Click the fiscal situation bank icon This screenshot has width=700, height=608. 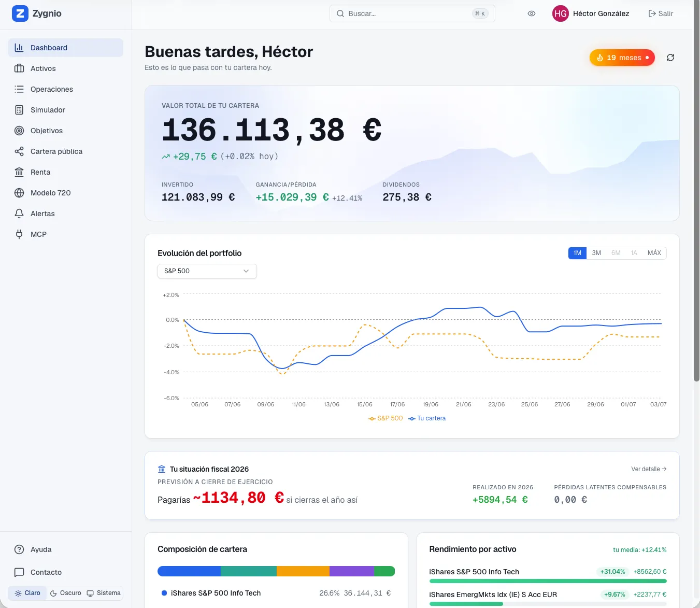162,469
